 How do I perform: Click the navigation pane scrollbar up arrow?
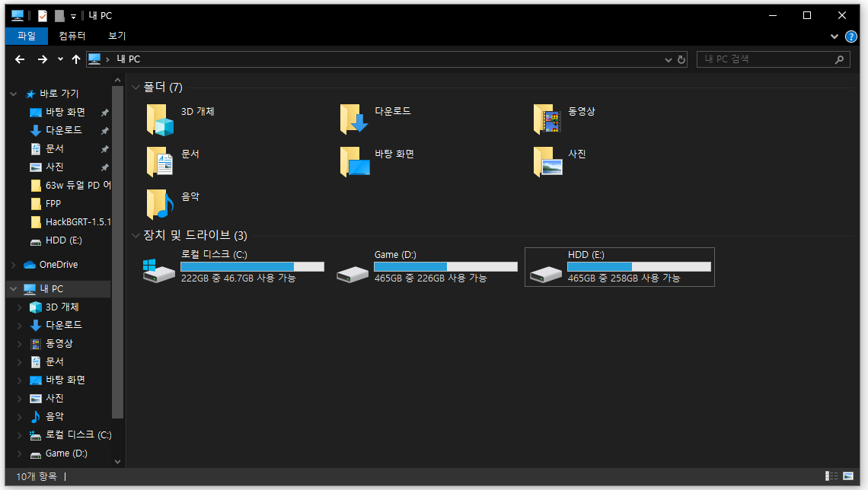point(117,81)
